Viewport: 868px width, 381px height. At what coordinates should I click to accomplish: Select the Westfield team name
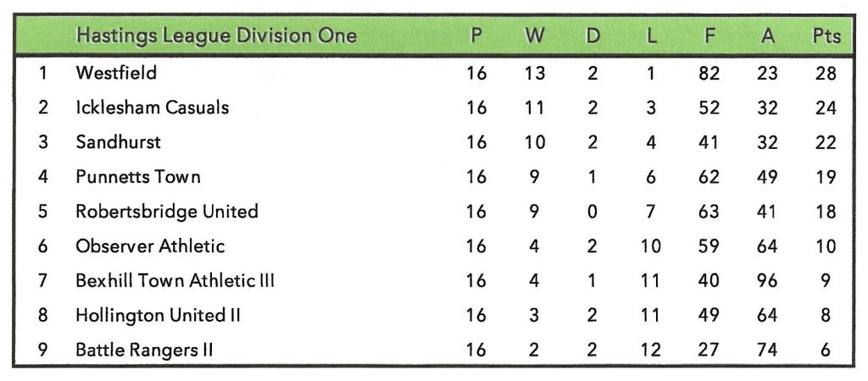(x=116, y=73)
